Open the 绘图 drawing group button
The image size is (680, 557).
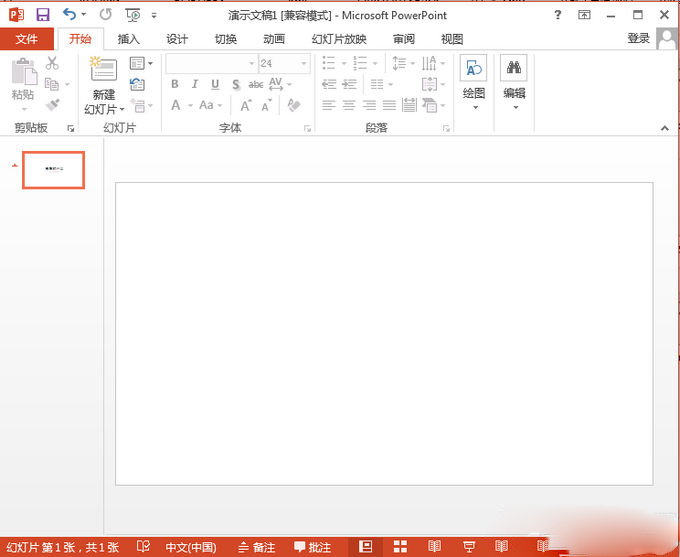[474, 82]
